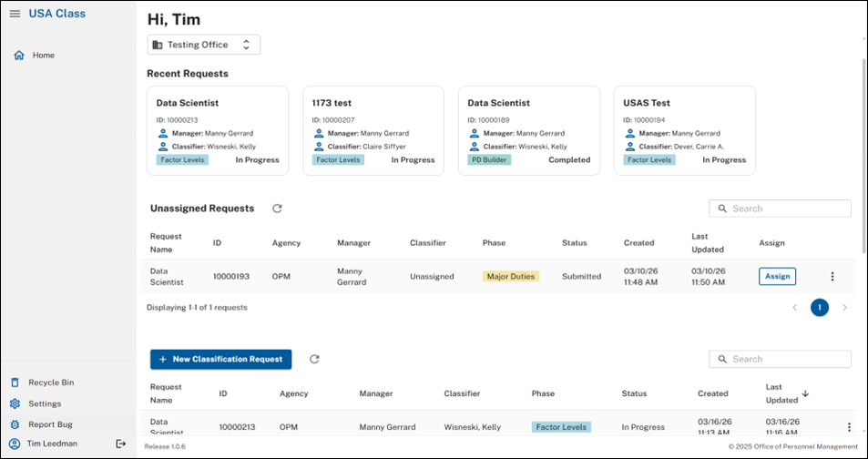Screen dimensions: 868x459
Task: Click Factor Levels tag on 1173 test card
Action: (338, 160)
